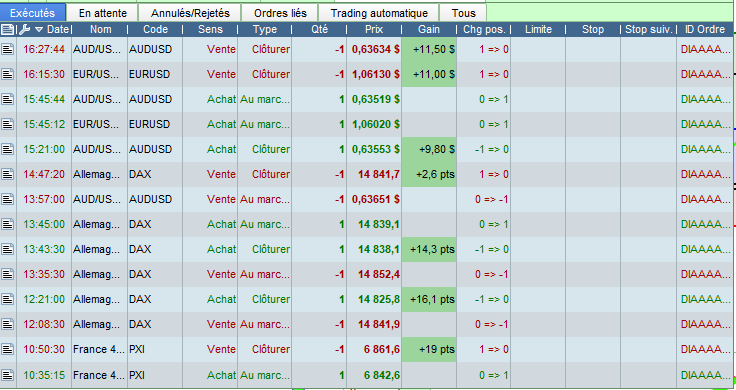Sort by the Prix column header
Screen dimensions: 736x390
[374, 30]
